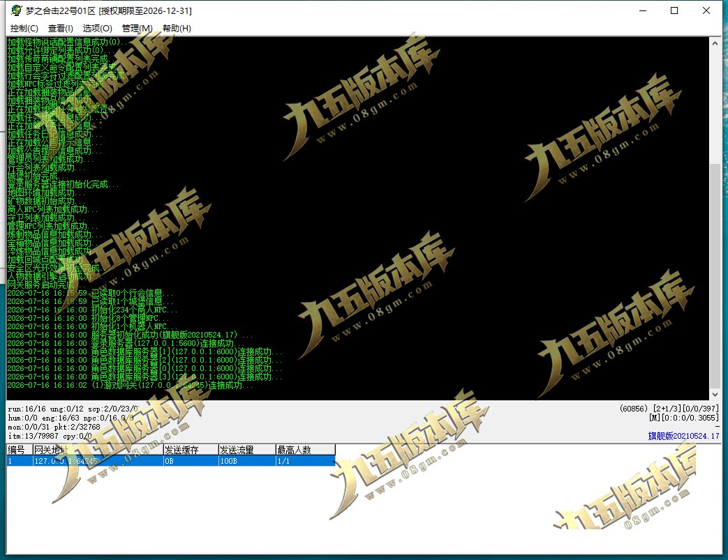
Task: Click the run:16/16 status text
Action: pos(27,409)
